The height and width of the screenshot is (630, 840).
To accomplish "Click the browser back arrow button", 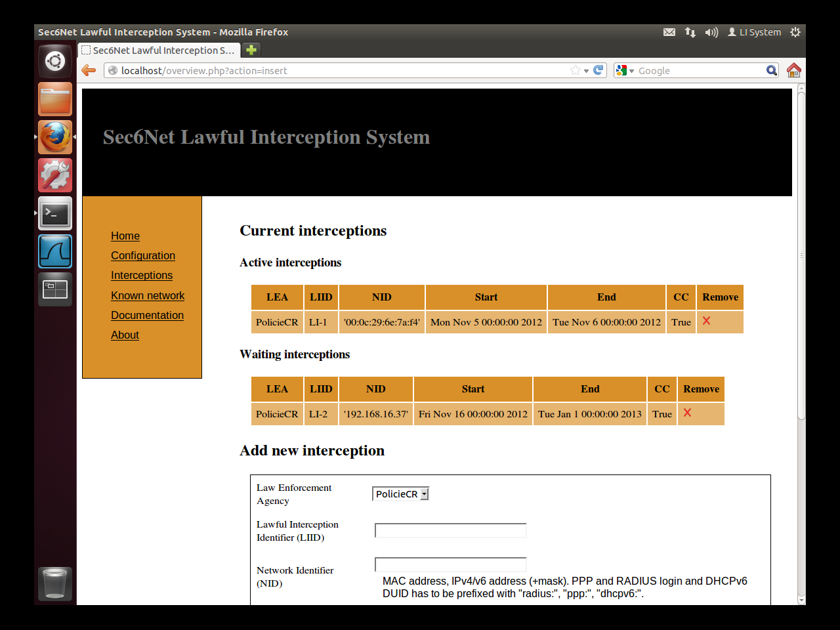I will click(x=89, y=70).
